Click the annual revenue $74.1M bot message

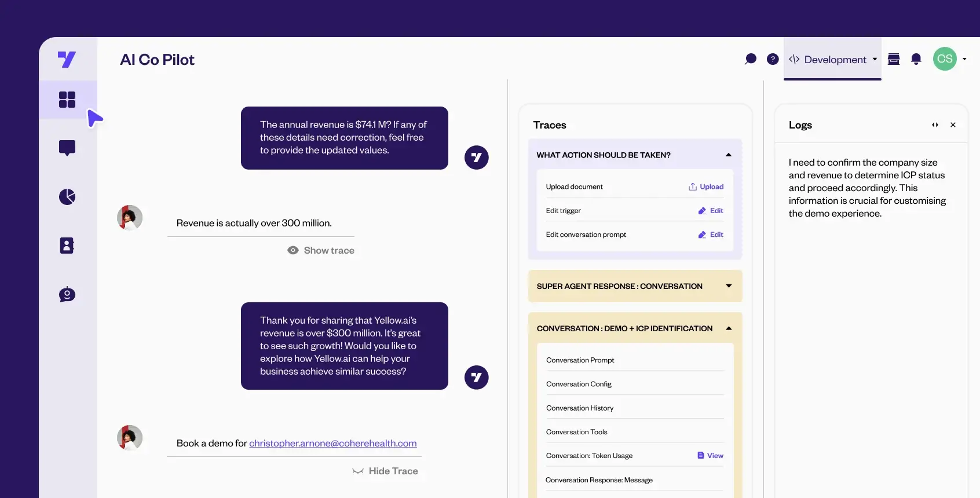pyautogui.click(x=345, y=138)
